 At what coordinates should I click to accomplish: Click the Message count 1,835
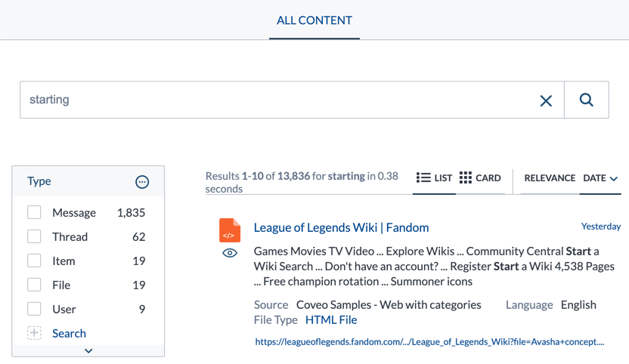pyautogui.click(x=131, y=212)
